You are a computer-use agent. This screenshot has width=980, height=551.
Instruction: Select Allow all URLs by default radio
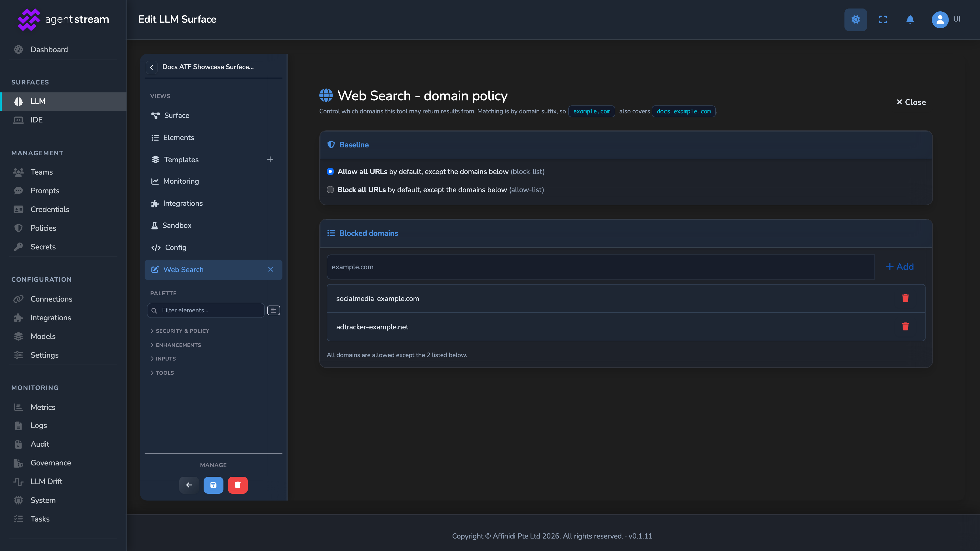pyautogui.click(x=330, y=171)
